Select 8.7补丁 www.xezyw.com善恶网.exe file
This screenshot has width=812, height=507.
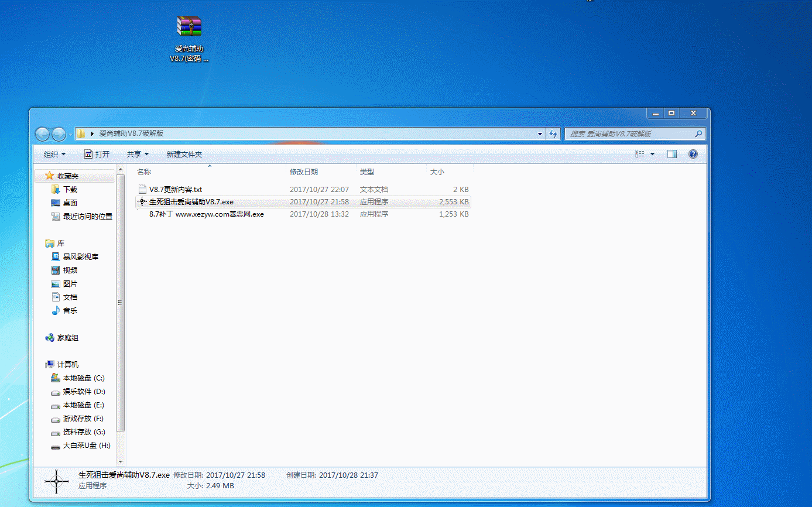(206, 214)
